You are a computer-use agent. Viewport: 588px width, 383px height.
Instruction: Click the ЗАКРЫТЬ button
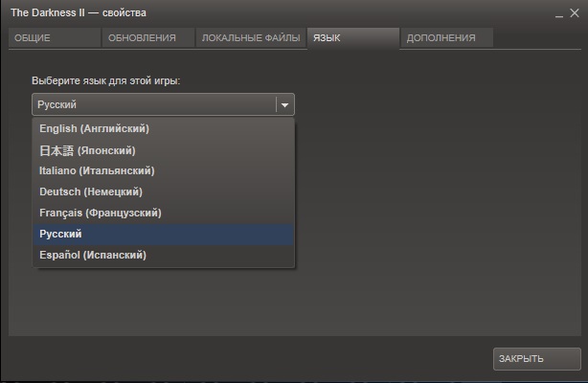click(537, 359)
